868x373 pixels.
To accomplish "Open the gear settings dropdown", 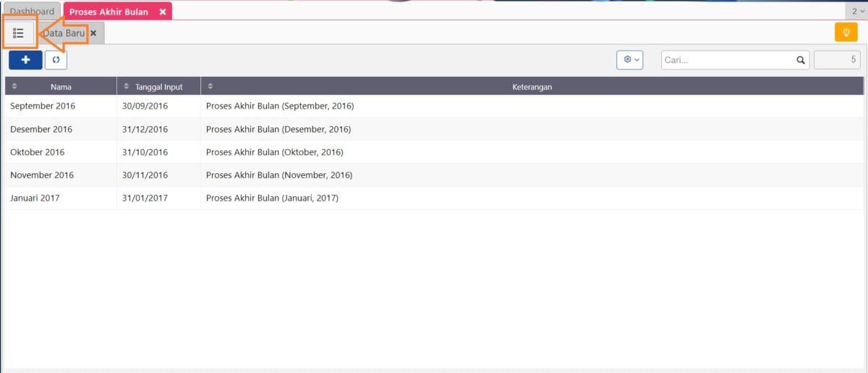I will coord(630,60).
